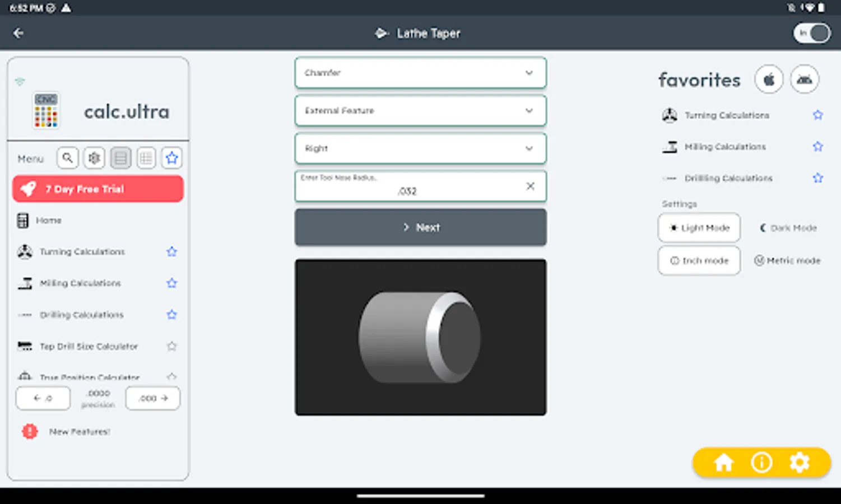841x504 pixels.
Task: Open the External Feature dropdown
Action: coord(420,110)
